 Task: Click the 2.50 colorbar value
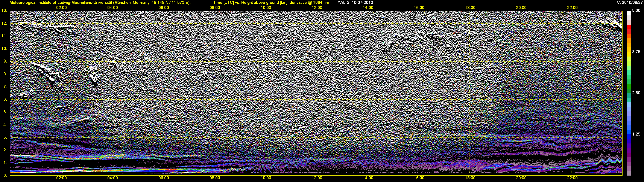[636, 93]
